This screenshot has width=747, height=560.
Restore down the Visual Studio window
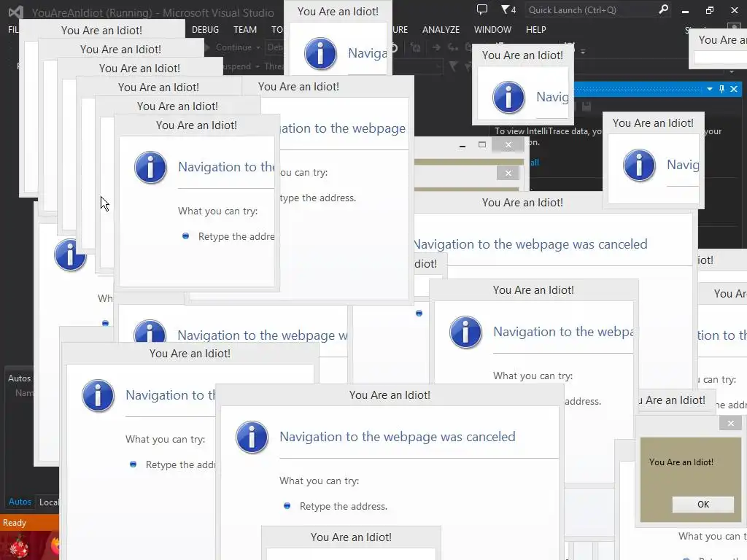710,10
